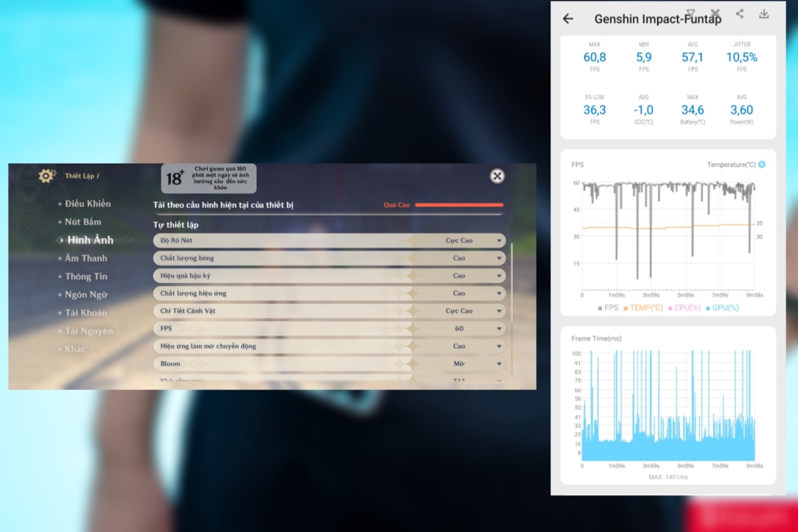Share the Genshin Impact-Funtap report
The image size is (798, 532).
[x=739, y=13]
